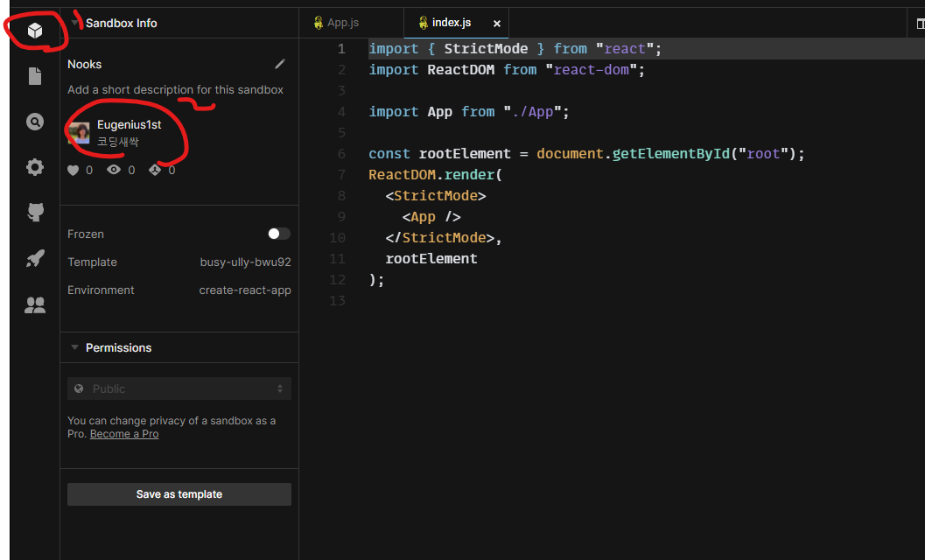Screen dimensions: 925x560
Task: Click the Save as template button
Action: [179, 494]
